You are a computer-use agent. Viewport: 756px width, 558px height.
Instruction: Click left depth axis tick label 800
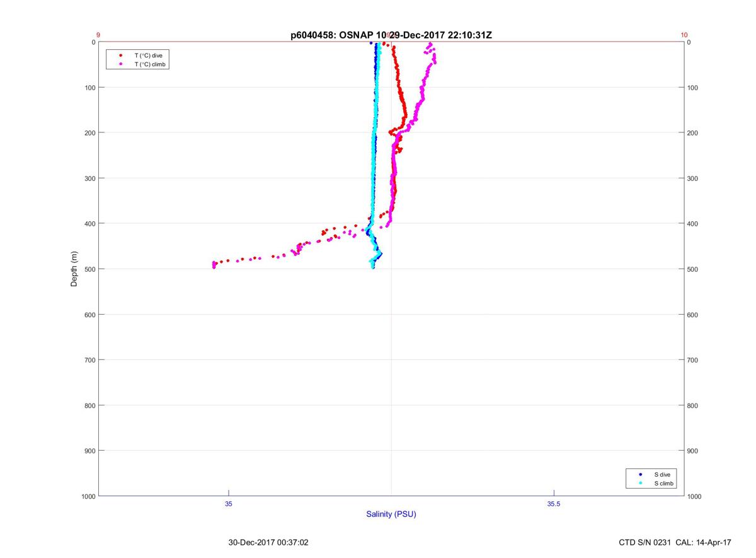(90, 405)
